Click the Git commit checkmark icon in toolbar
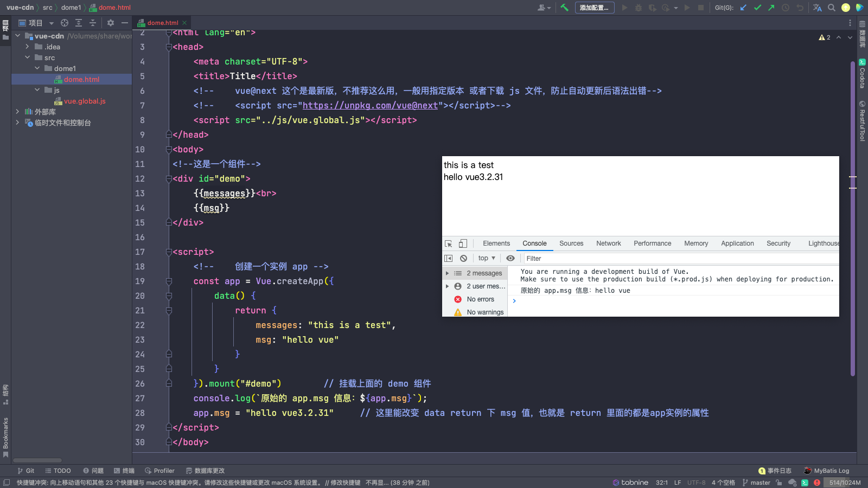Screen dimensions: 868x488 click(757, 8)
